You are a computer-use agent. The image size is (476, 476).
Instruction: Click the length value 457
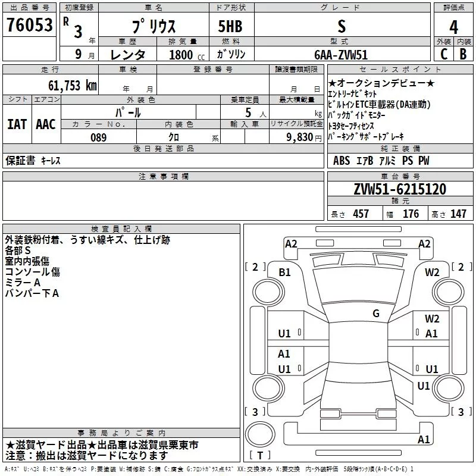point(361,214)
